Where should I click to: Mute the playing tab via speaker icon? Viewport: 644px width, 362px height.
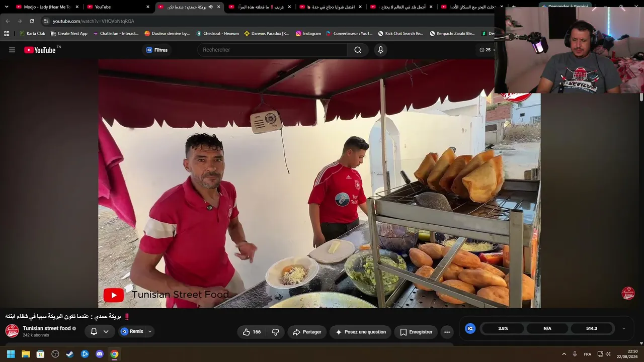(210, 7)
